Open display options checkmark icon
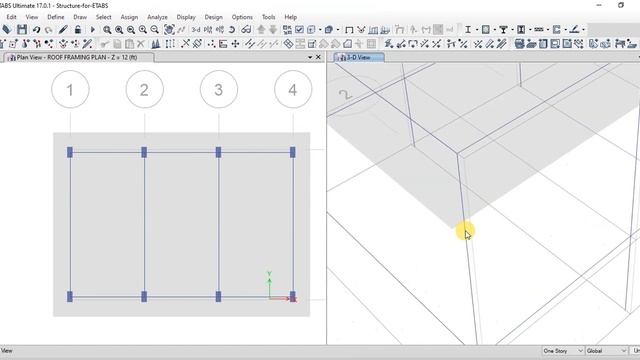The image size is (640, 360). 299,30
